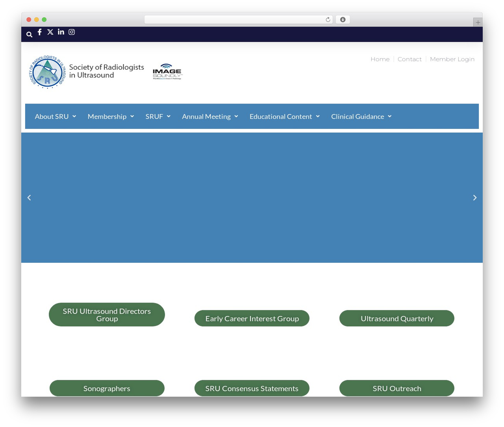The image size is (504, 427).
Task: Click Society of Radiologists in Ultrasound title
Action: 106,71
